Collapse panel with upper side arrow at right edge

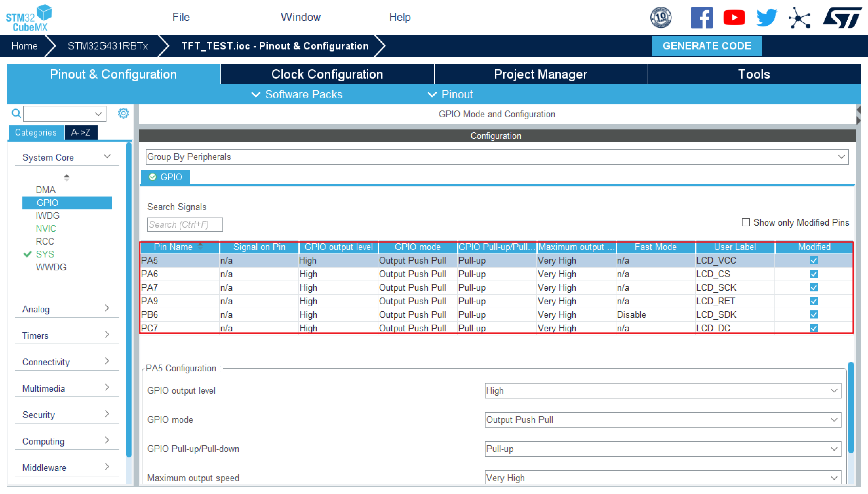(859, 109)
